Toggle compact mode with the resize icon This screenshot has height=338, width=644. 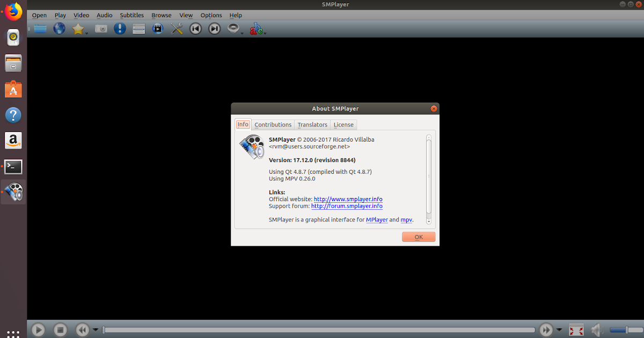pyautogui.click(x=576, y=330)
